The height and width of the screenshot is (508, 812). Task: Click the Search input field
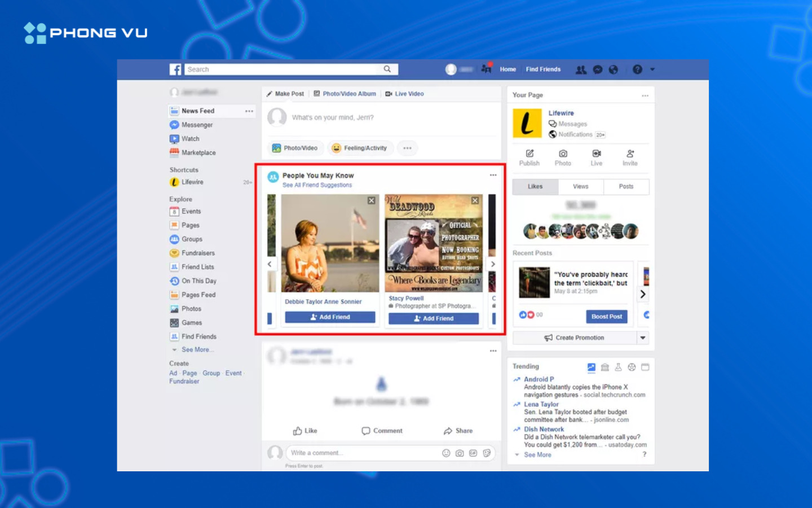(x=282, y=69)
